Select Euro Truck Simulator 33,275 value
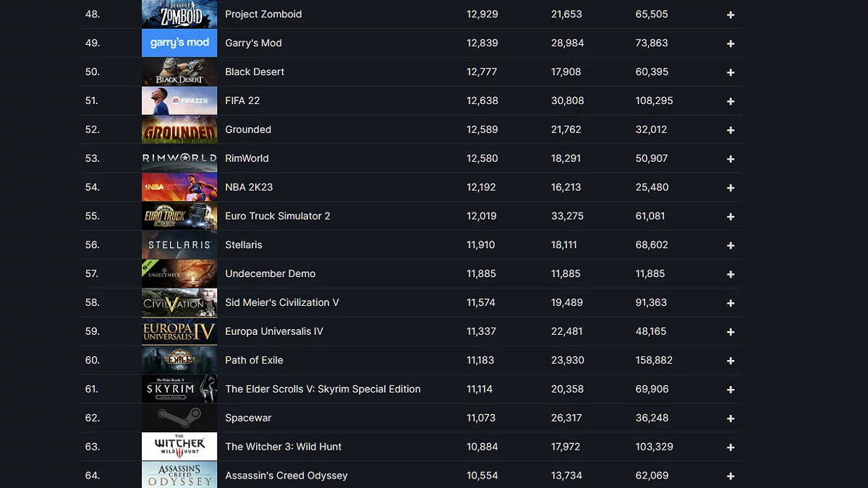Image resolution: width=868 pixels, height=488 pixels. 567,216
